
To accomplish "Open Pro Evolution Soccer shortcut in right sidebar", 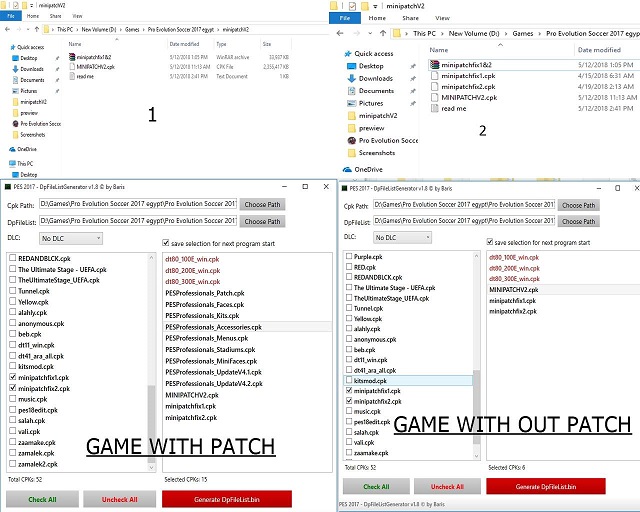I will [x=388, y=140].
